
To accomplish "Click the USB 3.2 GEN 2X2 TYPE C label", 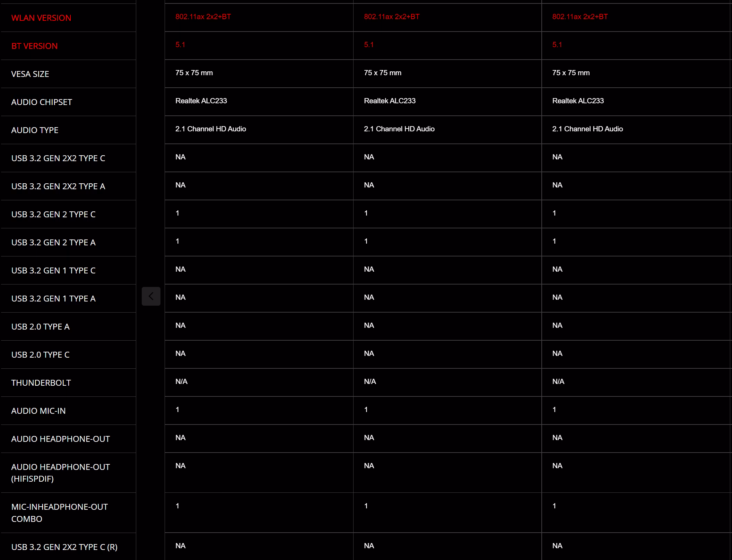I will coord(58,158).
